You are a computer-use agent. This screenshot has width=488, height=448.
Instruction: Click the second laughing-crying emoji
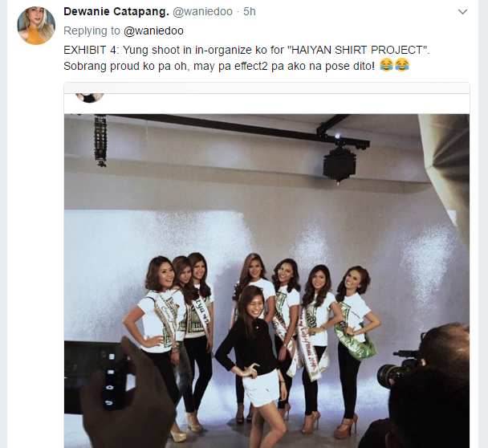point(401,65)
